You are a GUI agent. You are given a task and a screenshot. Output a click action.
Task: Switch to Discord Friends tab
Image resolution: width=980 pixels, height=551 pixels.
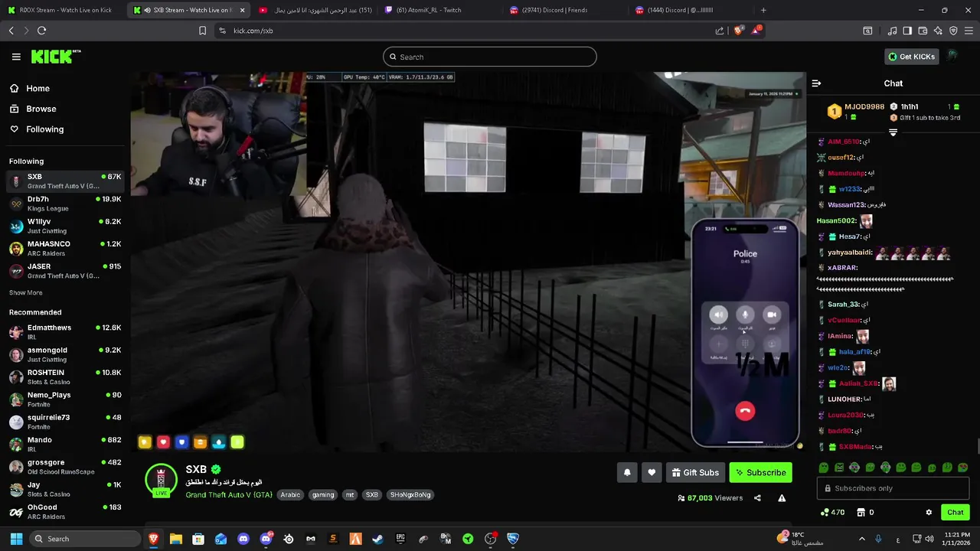tap(564, 10)
